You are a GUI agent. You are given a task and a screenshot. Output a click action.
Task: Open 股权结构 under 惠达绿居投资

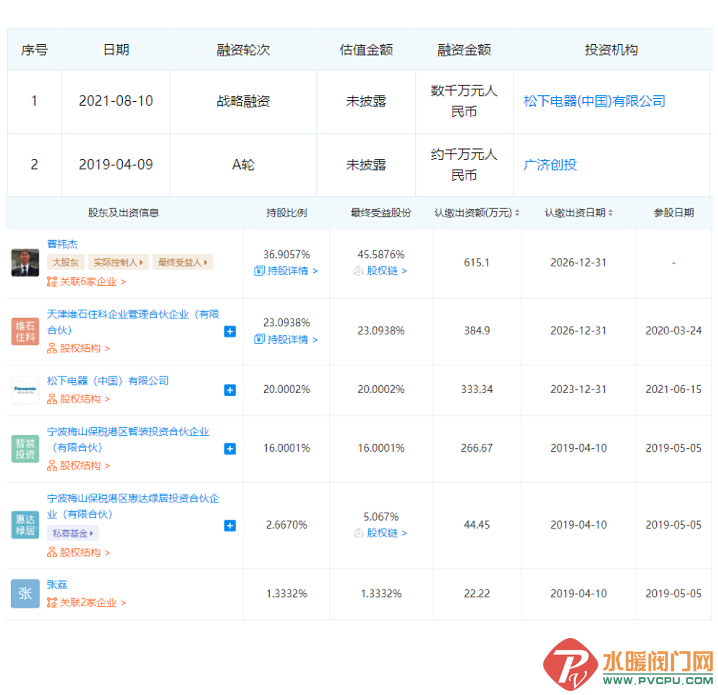pos(85,553)
